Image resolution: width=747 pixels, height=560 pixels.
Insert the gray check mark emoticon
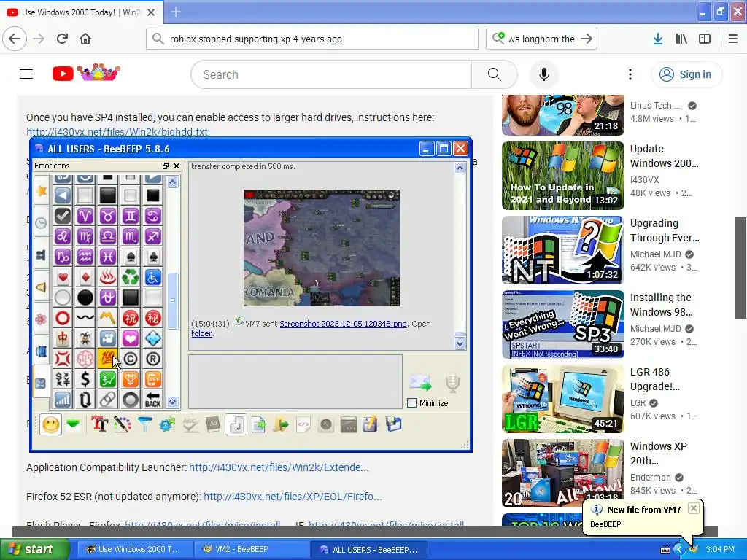point(63,216)
